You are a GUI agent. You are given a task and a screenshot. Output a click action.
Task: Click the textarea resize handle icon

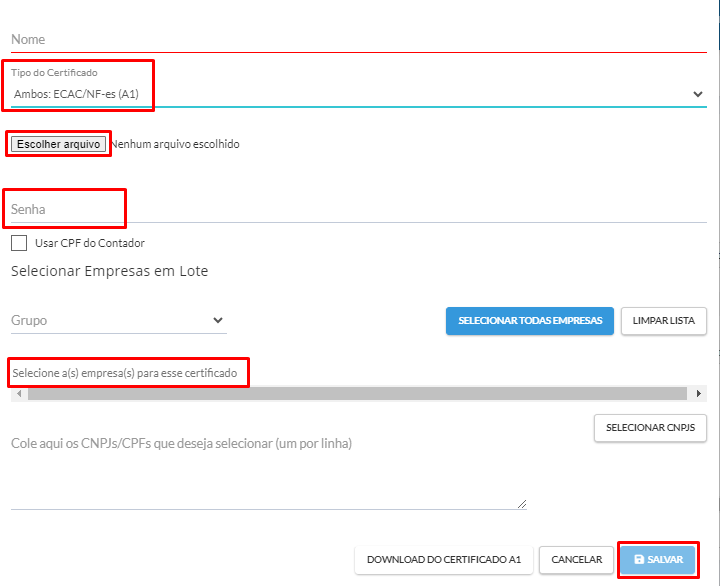click(x=522, y=504)
